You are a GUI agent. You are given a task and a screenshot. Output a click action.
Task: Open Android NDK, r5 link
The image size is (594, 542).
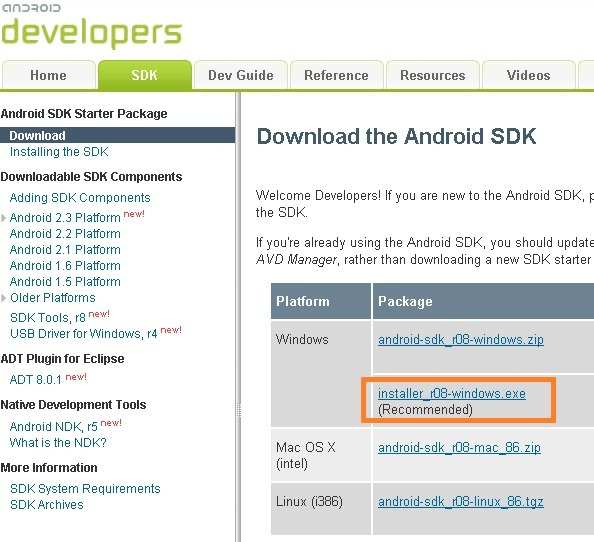(x=54, y=426)
